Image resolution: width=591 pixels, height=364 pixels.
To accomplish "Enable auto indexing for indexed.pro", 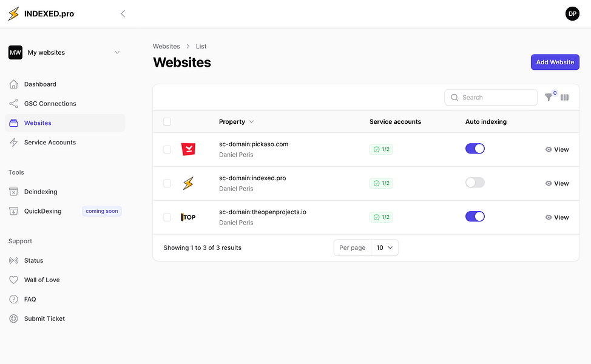I will click(x=475, y=183).
